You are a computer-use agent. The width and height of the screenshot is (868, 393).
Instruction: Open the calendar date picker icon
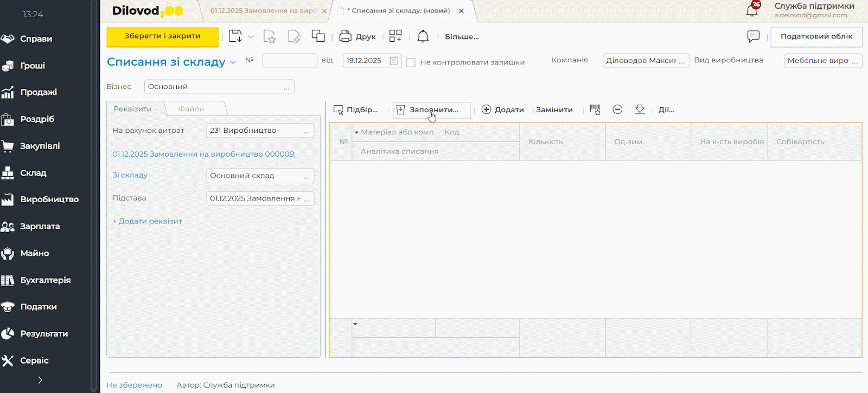click(394, 61)
